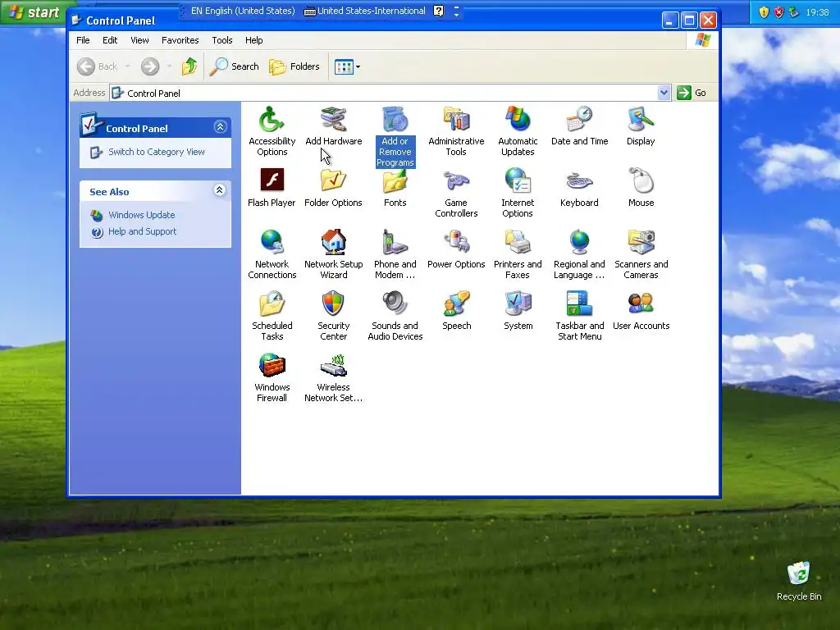The height and width of the screenshot is (630, 840).
Task: Click the Go button
Action: tap(692, 93)
